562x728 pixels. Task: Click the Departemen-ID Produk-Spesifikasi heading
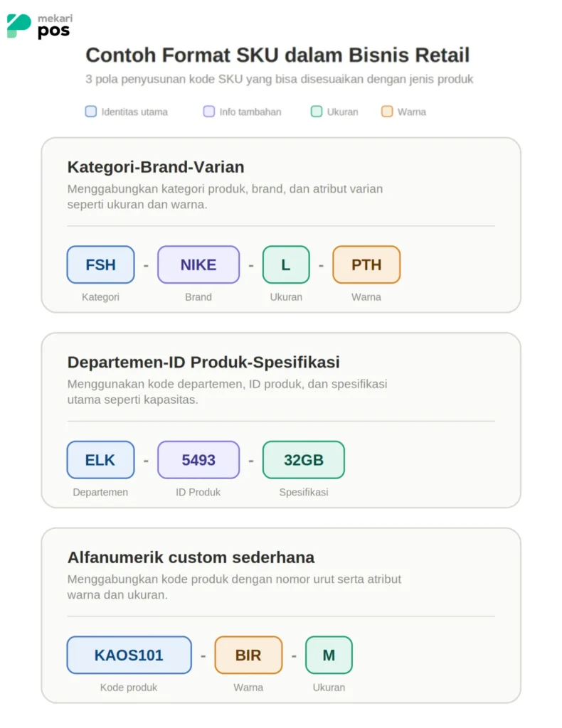coord(203,362)
